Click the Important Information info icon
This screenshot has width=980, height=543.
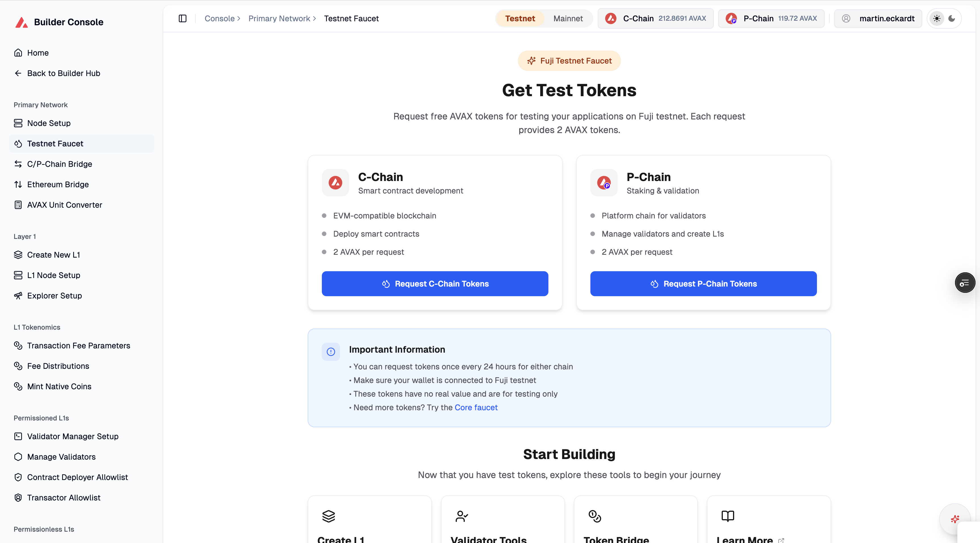[331, 352]
